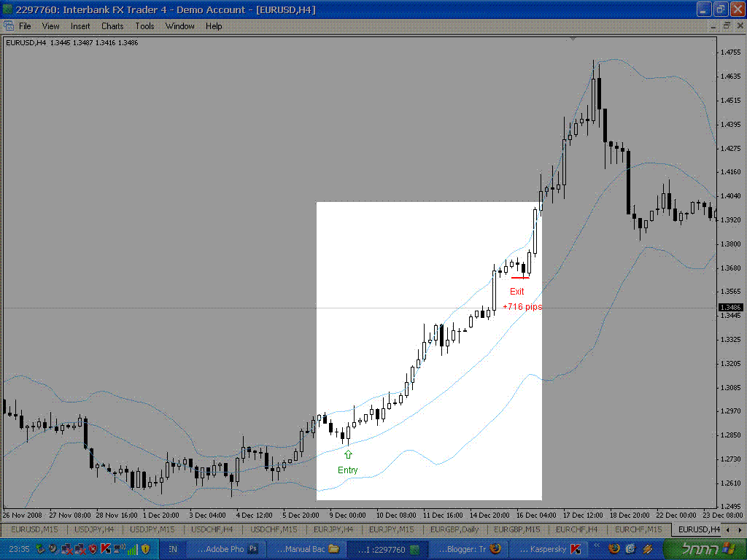Viewport: 747px width, 560px height.
Task: Restore the inner chart window
Action: (x=727, y=26)
